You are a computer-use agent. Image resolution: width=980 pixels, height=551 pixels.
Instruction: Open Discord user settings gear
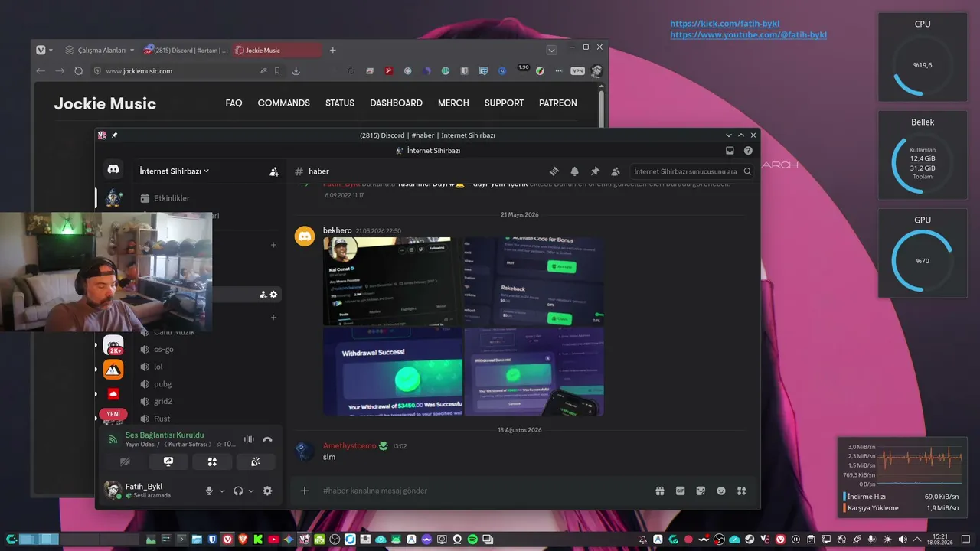pyautogui.click(x=267, y=491)
